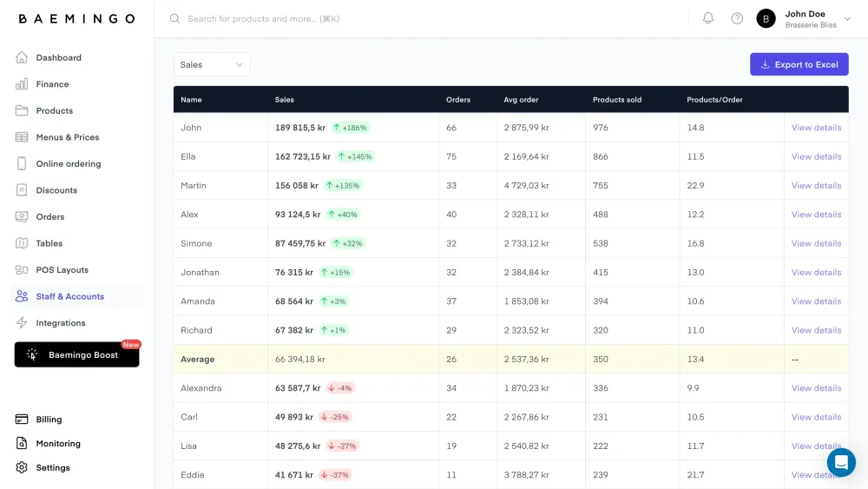Image resolution: width=868 pixels, height=489 pixels.
Task: View details for Alexandra
Action: click(816, 388)
